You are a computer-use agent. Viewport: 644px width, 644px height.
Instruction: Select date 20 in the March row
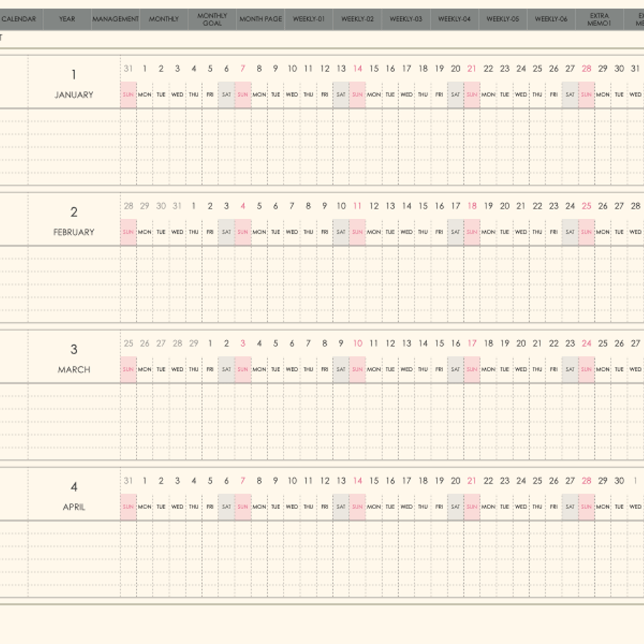point(521,344)
